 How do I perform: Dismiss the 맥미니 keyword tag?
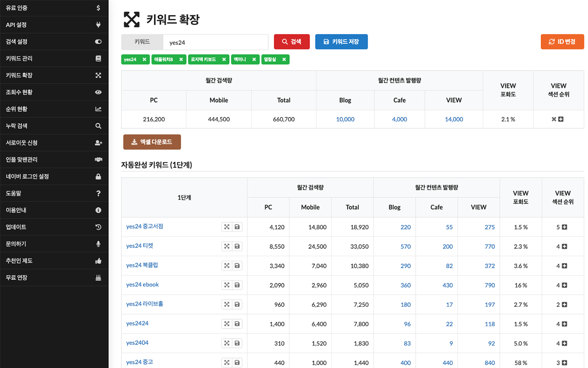pos(254,59)
